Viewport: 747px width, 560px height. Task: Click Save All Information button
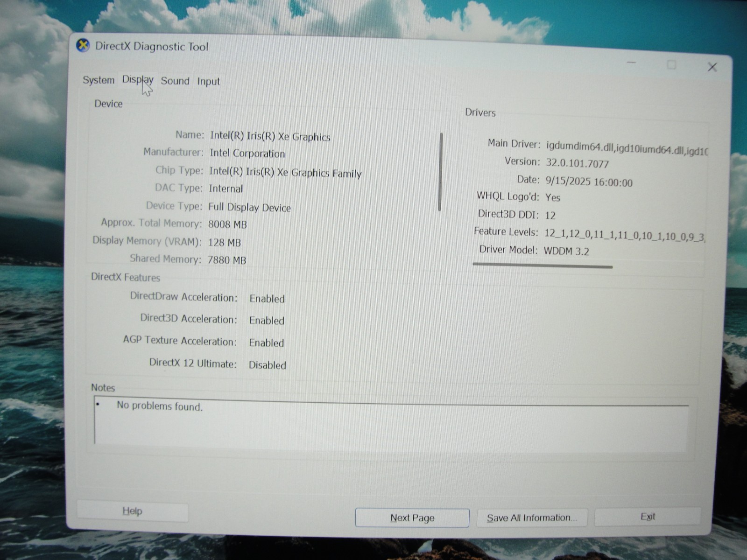[532, 518]
